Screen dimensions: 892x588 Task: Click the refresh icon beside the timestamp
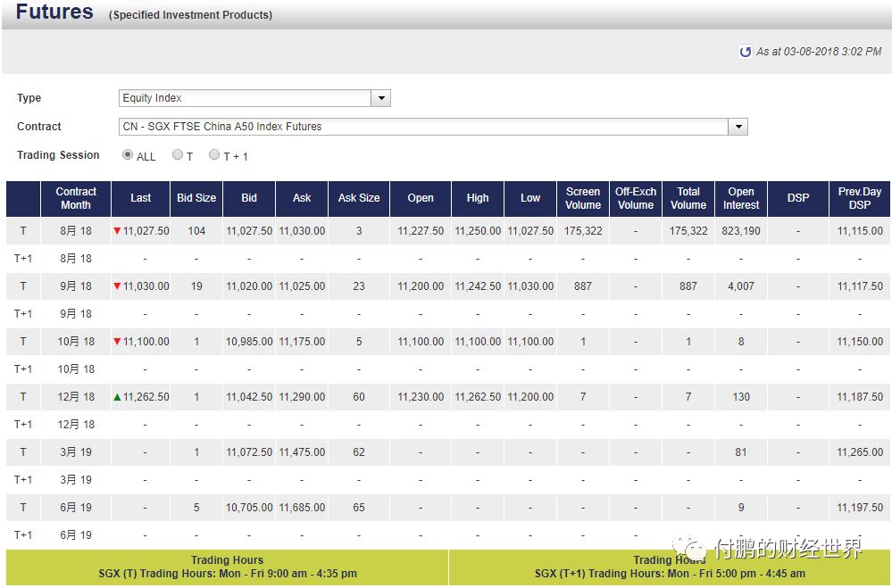pos(746,52)
